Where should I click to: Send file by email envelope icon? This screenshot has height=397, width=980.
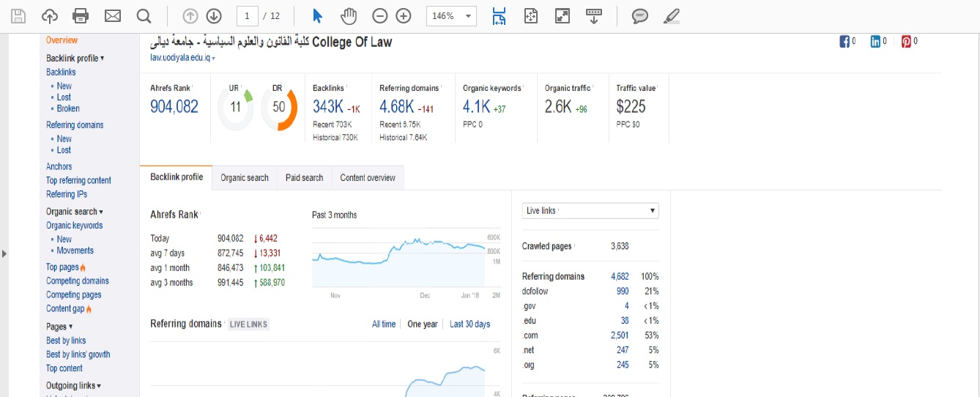[x=112, y=16]
